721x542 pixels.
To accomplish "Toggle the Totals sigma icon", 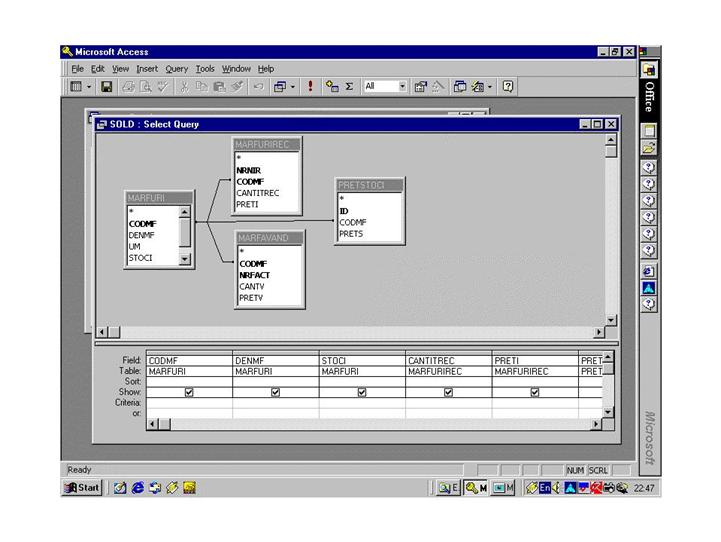I will [350, 87].
